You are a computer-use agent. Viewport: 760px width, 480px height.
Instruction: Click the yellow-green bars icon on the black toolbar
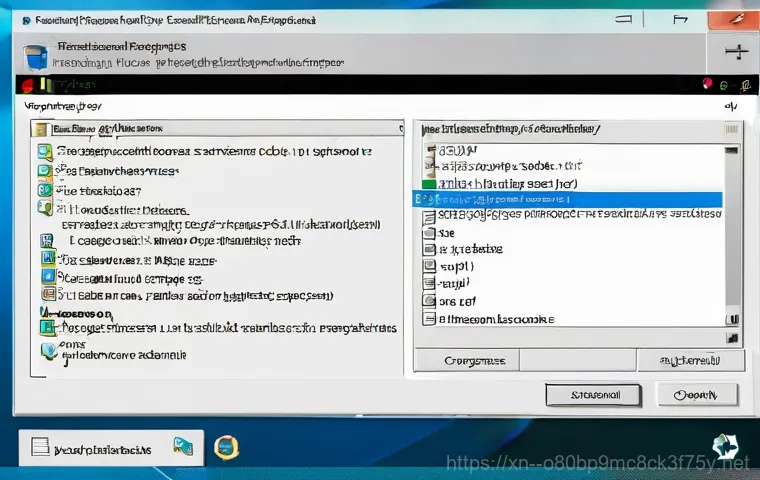46,85
